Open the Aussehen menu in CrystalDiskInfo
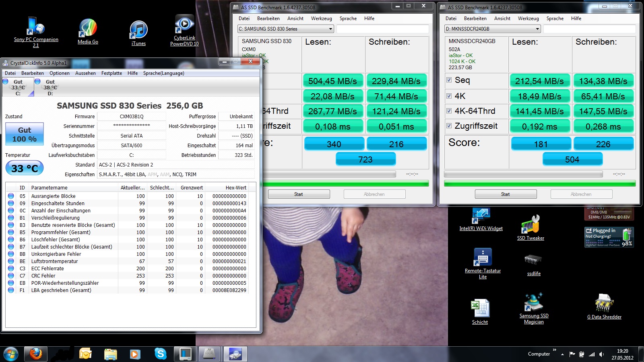Image resolution: width=644 pixels, height=362 pixels. [85, 73]
